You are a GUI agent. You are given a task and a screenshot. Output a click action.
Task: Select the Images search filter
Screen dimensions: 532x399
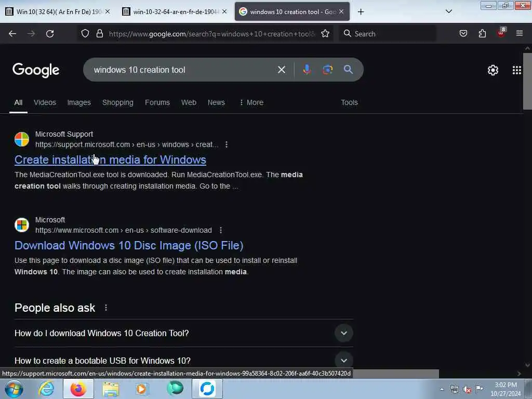click(x=79, y=102)
